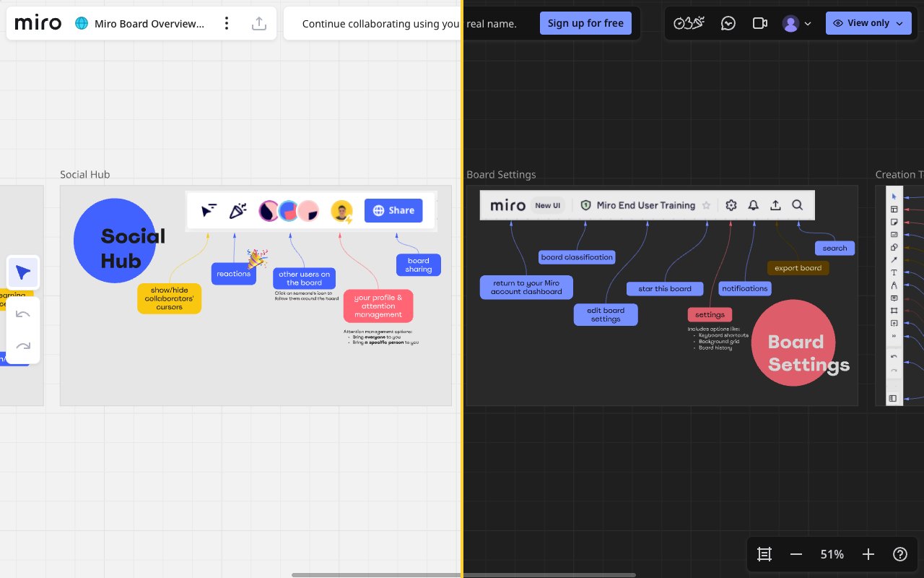
Task: Click the party popper reactions icon in Social Hub
Action: point(237,210)
